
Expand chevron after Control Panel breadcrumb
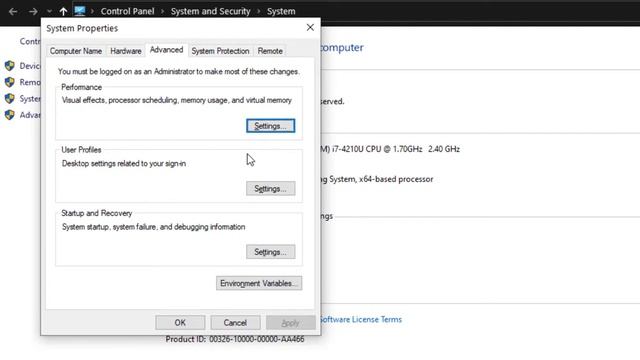(x=162, y=11)
